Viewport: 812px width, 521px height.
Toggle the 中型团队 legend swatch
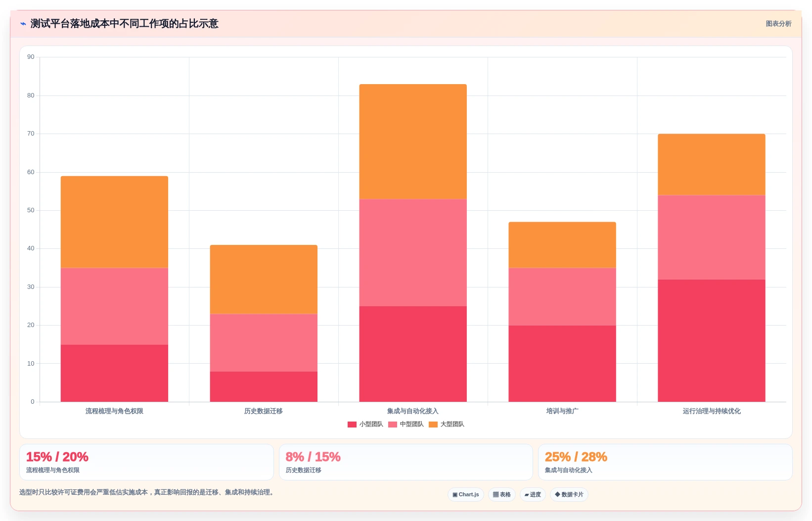click(393, 425)
